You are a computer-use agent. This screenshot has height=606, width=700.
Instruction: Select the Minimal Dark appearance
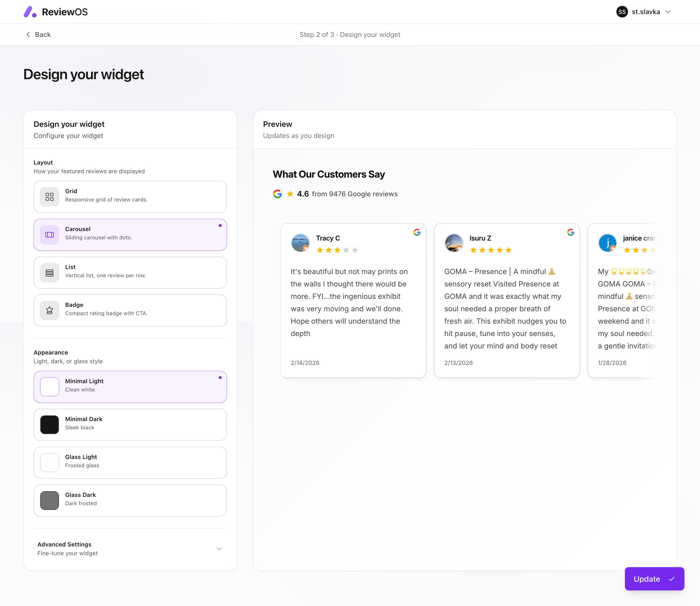(130, 424)
